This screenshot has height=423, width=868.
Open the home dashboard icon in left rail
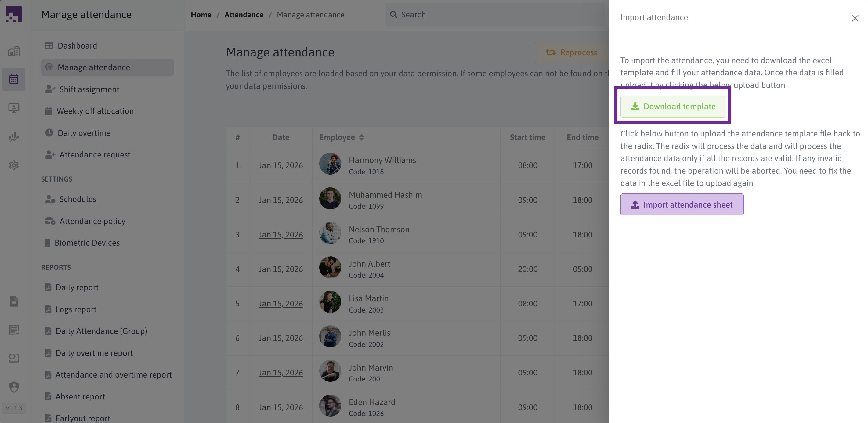pyautogui.click(x=14, y=51)
